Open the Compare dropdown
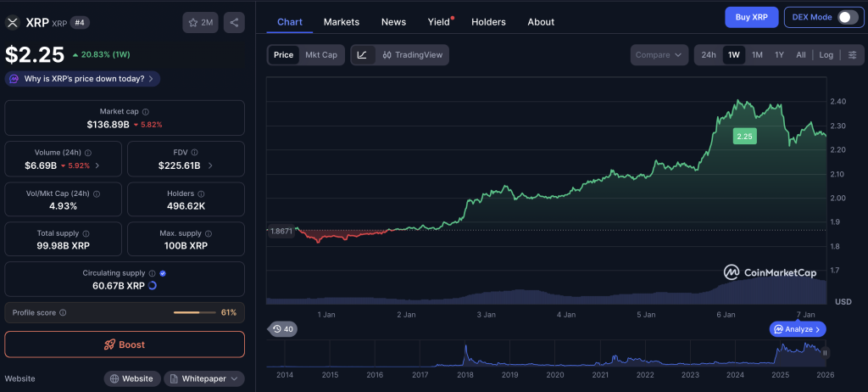The image size is (868, 392). (659, 55)
